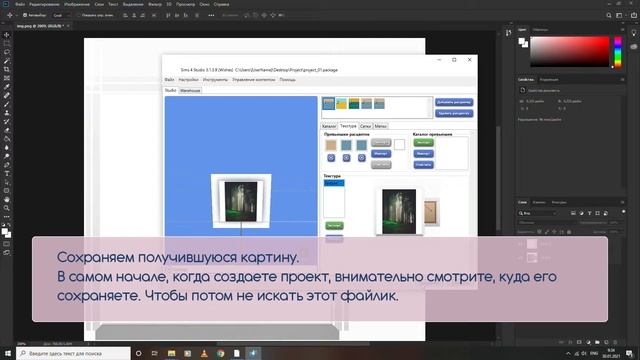Screen dimensions: 640x360
Task: Select the Healing Brush tool
Action: click(x=7, y=96)
